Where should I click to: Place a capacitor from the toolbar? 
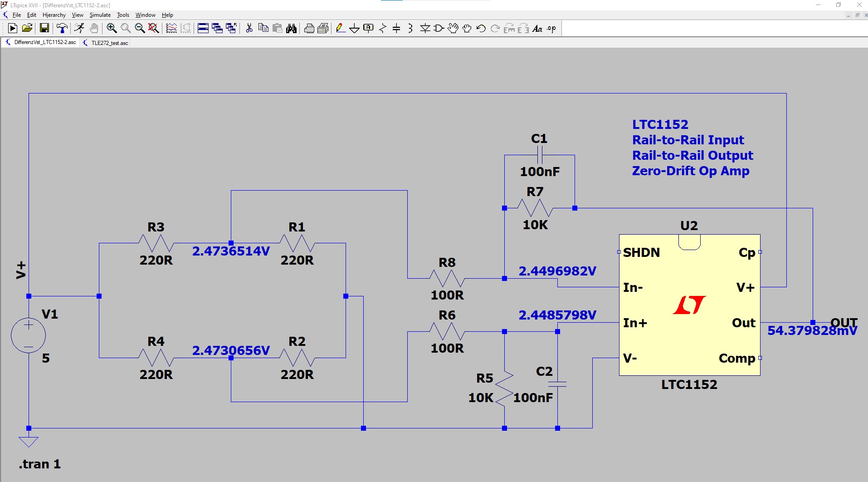click(x=396, y=29)
